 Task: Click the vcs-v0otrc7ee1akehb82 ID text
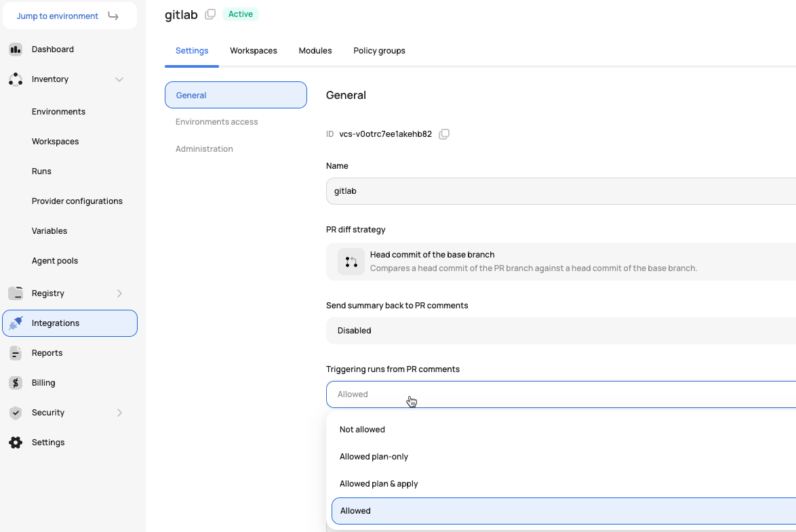coord(385,134)
